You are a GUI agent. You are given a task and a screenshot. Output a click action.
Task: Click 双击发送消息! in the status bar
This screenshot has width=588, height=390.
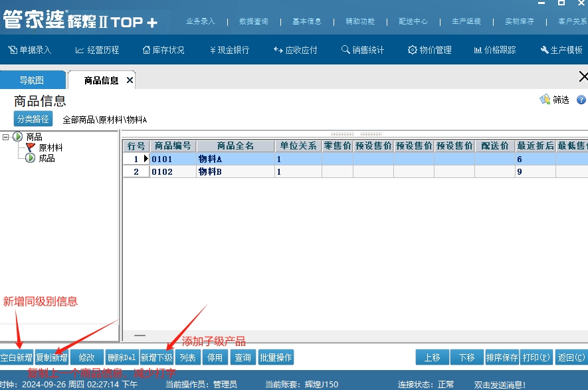(x=500, y=385)
